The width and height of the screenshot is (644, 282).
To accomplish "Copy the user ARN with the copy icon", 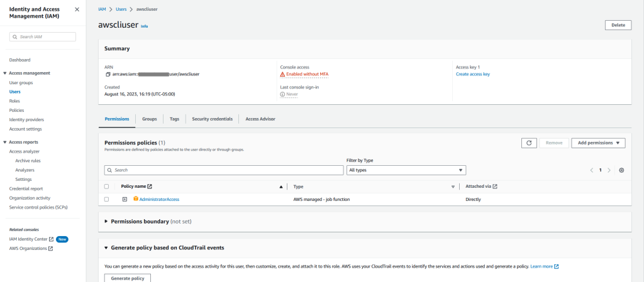I will coord(108,74).
